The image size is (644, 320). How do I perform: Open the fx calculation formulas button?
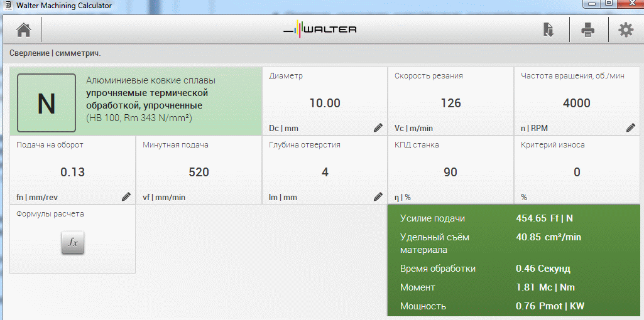pos(73,242)
